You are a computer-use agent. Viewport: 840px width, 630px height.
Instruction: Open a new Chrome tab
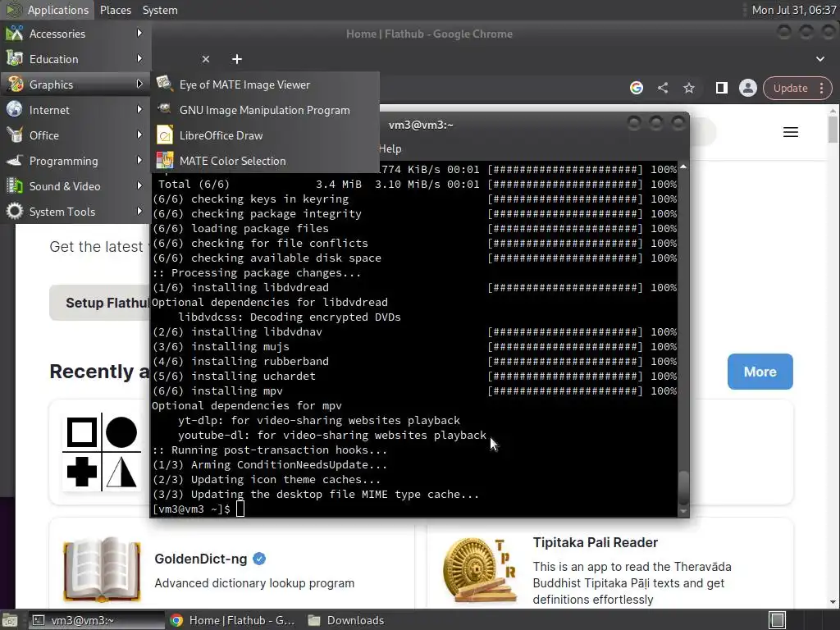(237, 59)
